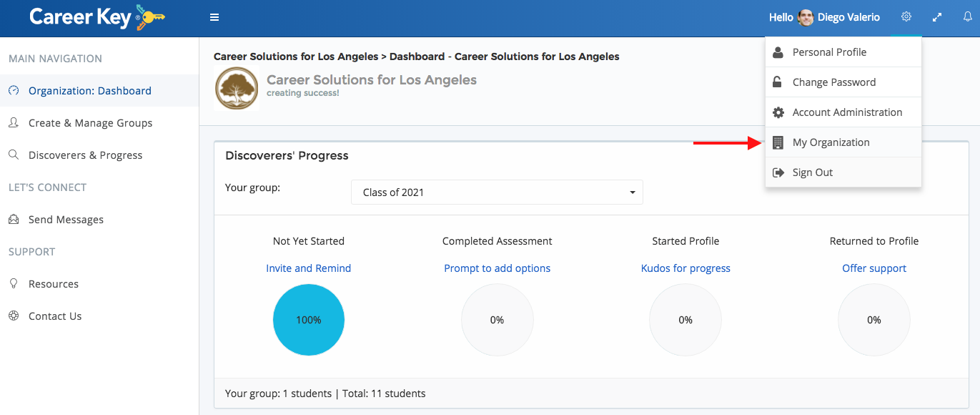Toggle fullscreen with the expand arrows icon
Viewport: 980px width, 415px height.
click(937, 17)
